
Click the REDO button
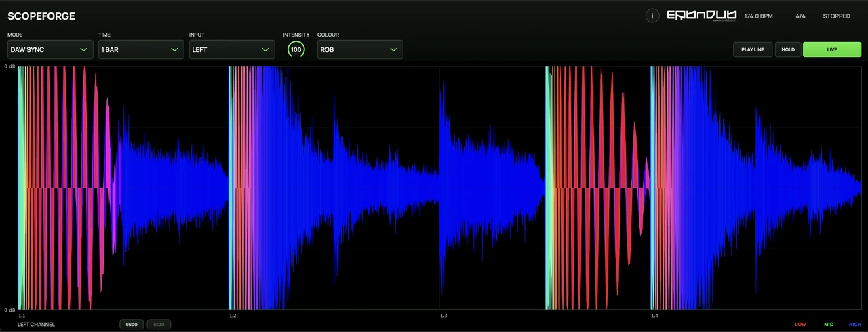coord(159,325)
